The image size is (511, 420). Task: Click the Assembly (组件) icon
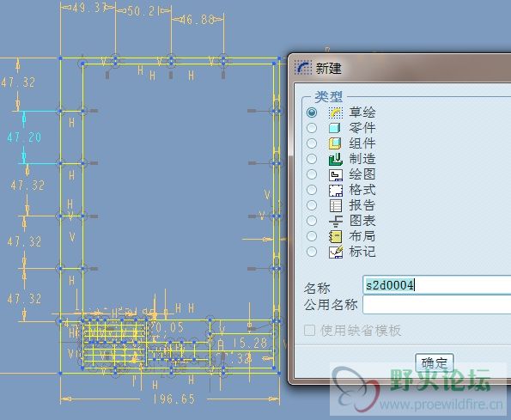click(x=335, y=143)
